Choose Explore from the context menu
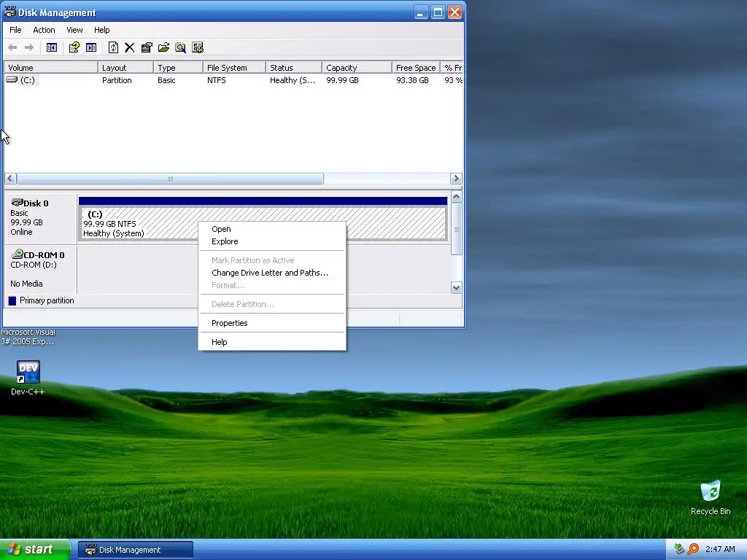The height and width of the screenshot is (560, 747). 272,241
